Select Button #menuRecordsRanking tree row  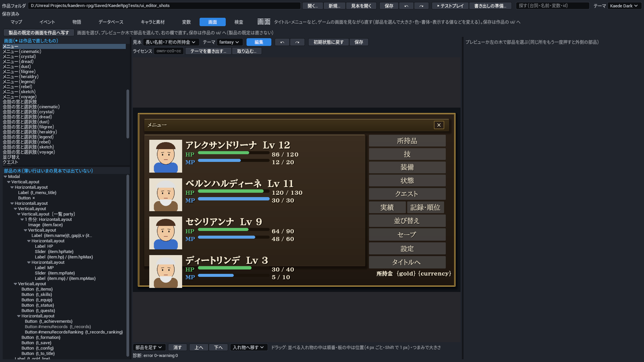[x=74, y=332]
